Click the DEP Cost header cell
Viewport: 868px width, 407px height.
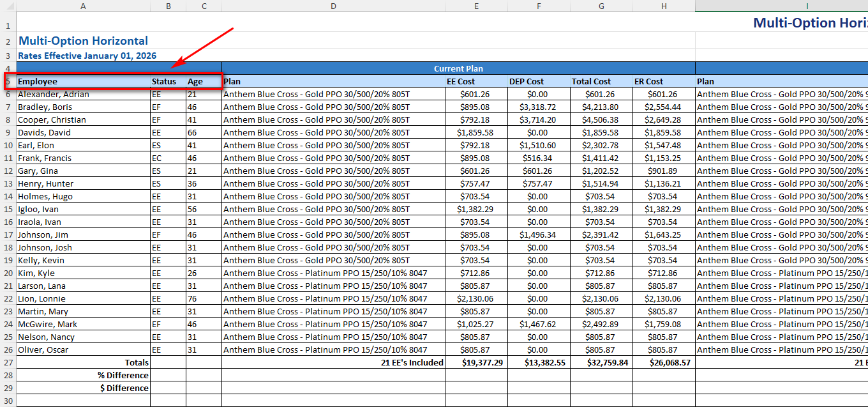[539, 81]
